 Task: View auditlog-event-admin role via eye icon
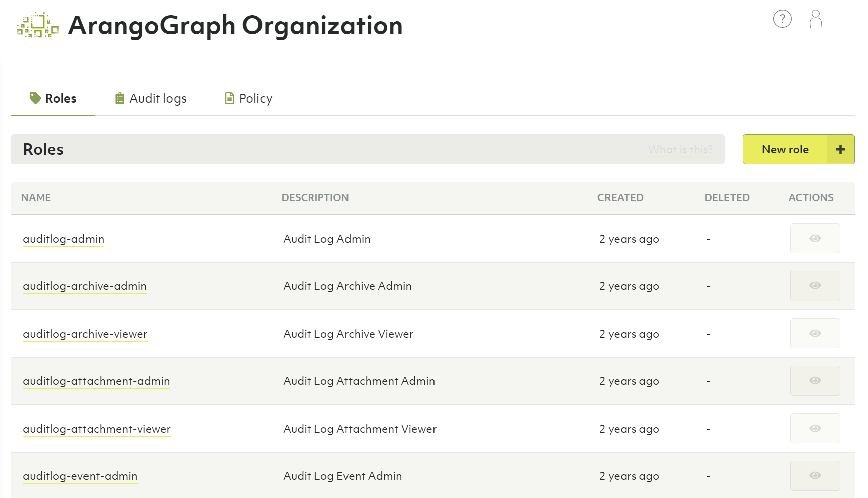coord(815,475)
